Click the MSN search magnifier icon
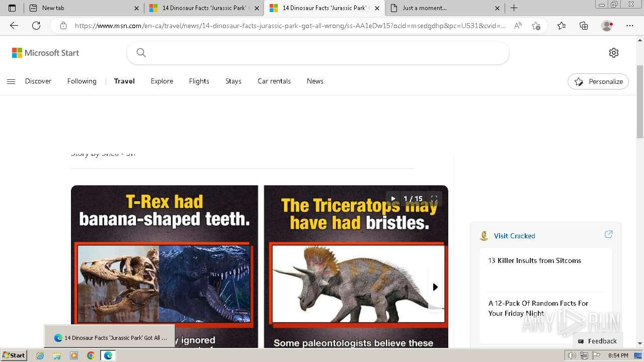644x362 pixels. (141, 53)
